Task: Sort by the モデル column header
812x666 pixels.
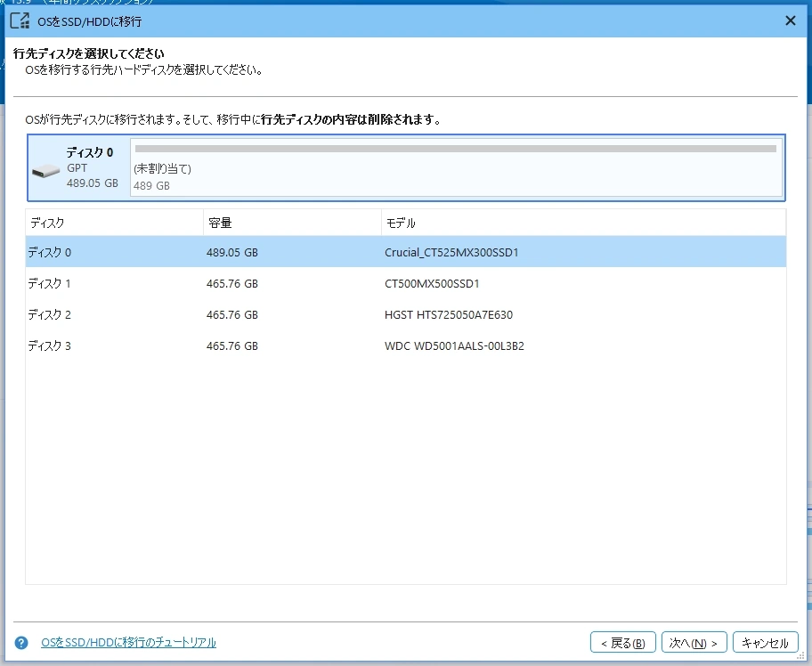Action: click(584, 223)
